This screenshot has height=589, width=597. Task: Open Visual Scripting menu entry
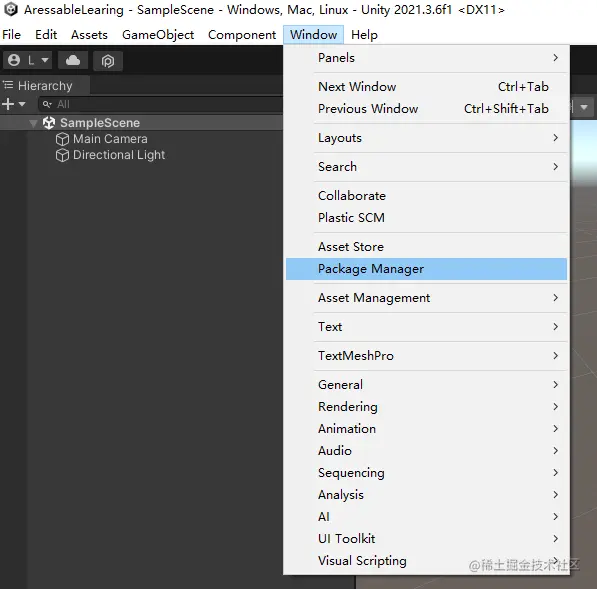[426, 561]
